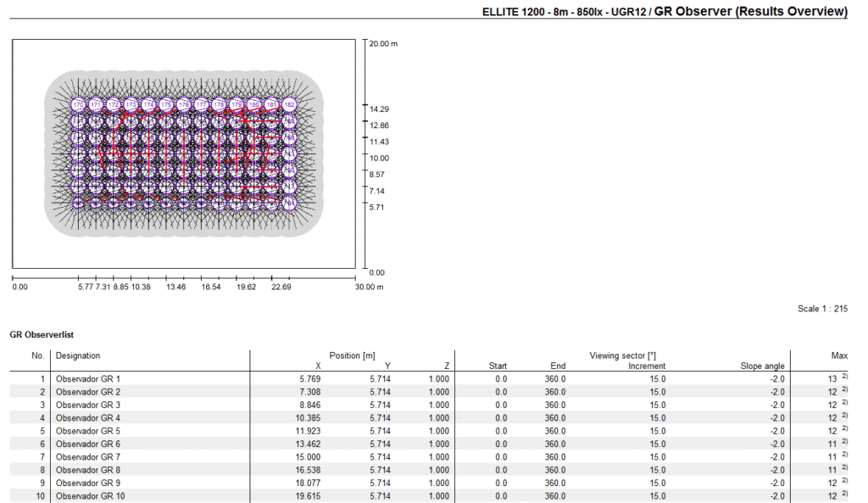The height and width of the screenshot is (503, 868).
Task: Click observer marker 170 in the diagram
Action: tap(78, 104)
